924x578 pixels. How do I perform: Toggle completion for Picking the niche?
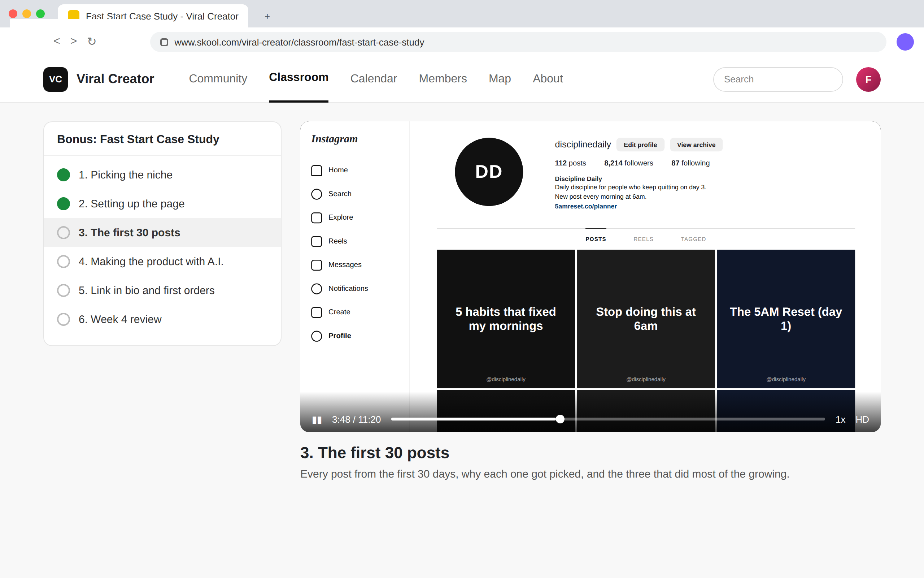click(x=64, y=175)
